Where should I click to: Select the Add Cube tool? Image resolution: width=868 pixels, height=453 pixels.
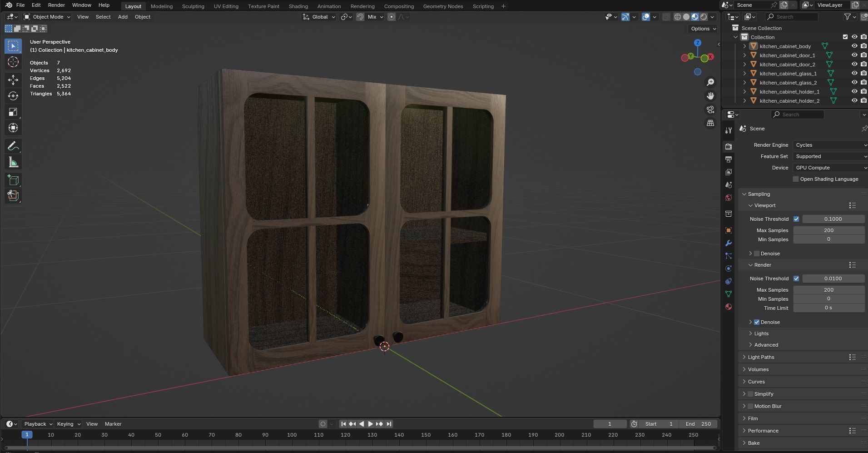click(x=13, y=180)
